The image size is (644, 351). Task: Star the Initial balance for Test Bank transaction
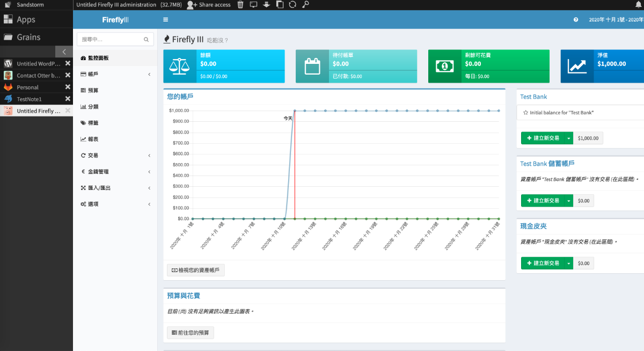(526, 113)
